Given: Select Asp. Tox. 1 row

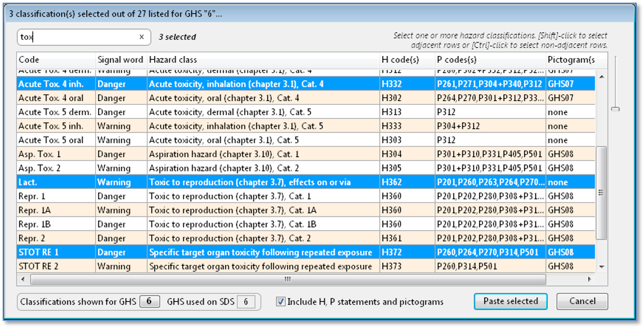Looking at the screenshot, I should pyautogui.click(x=306, y=154).
